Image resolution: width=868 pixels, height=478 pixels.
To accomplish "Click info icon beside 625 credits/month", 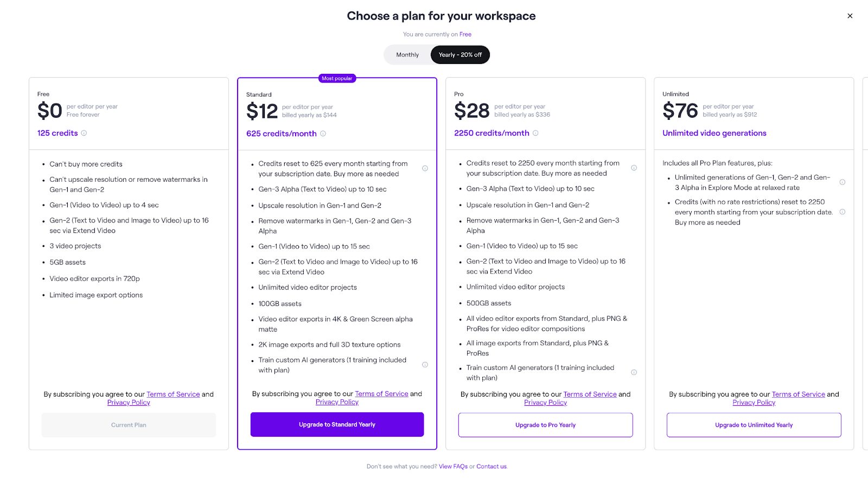I will [x=323, y=133].
